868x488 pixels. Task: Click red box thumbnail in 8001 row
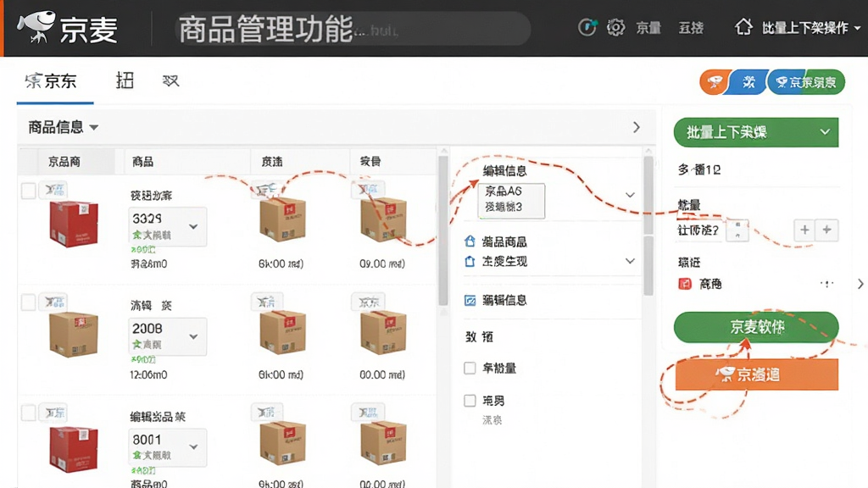74,448
